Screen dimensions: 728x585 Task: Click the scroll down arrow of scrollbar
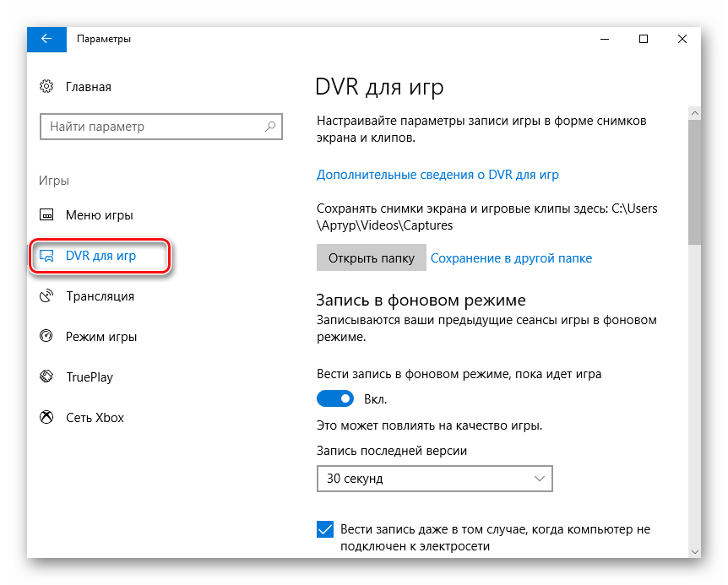coord(694,551)
